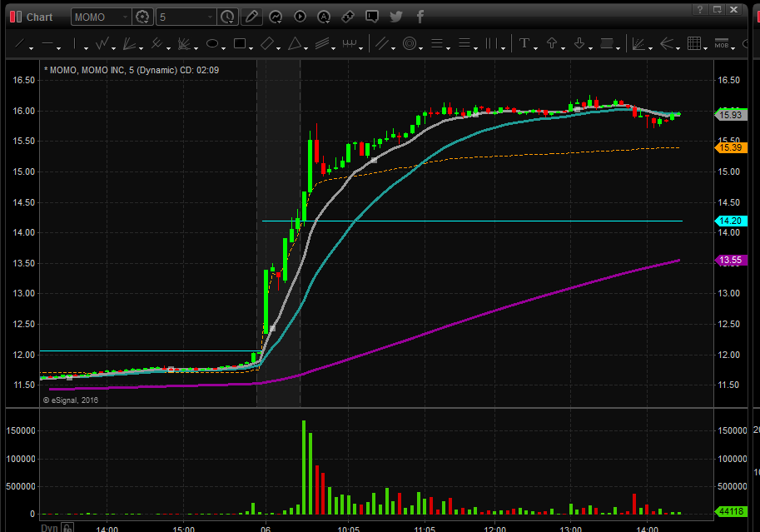Select the trend line drawing tool
Viewport: 760px width, 532px height.
(x=20, y=43)
